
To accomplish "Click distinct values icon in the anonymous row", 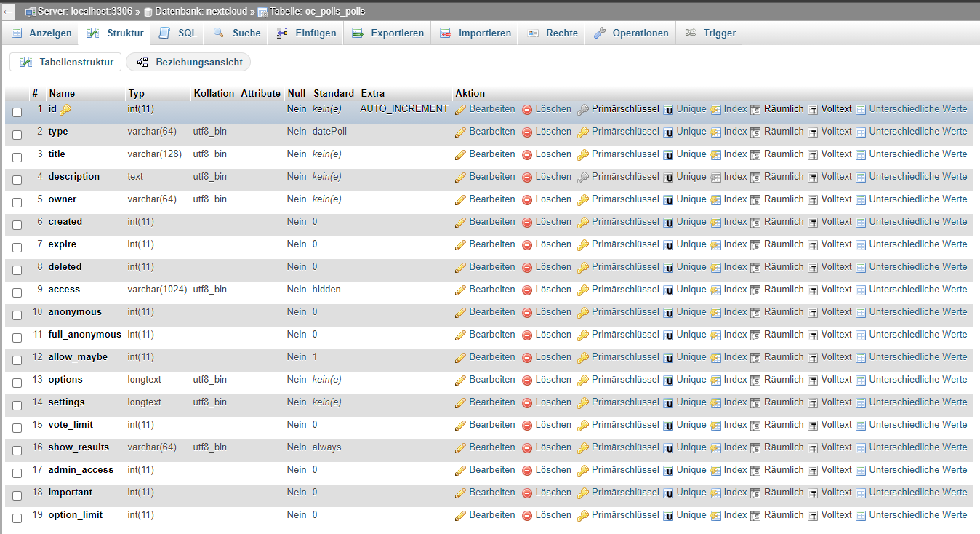I will point(861,313).
